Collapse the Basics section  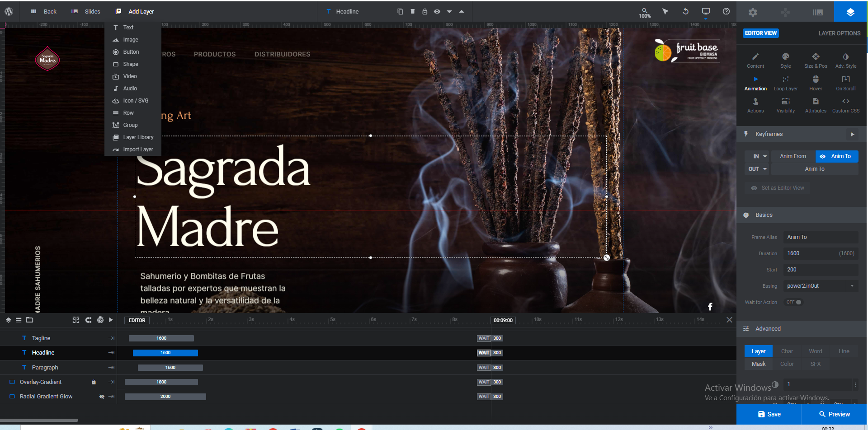802,215
